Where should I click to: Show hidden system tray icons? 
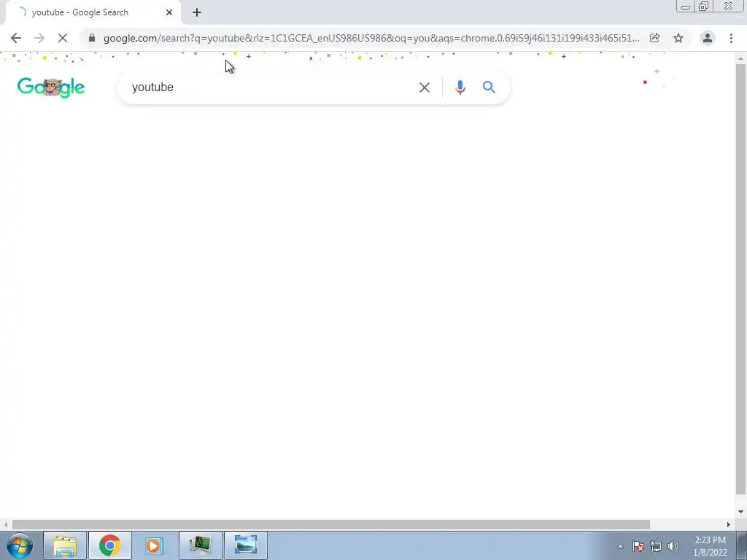(x=620, y=546)
